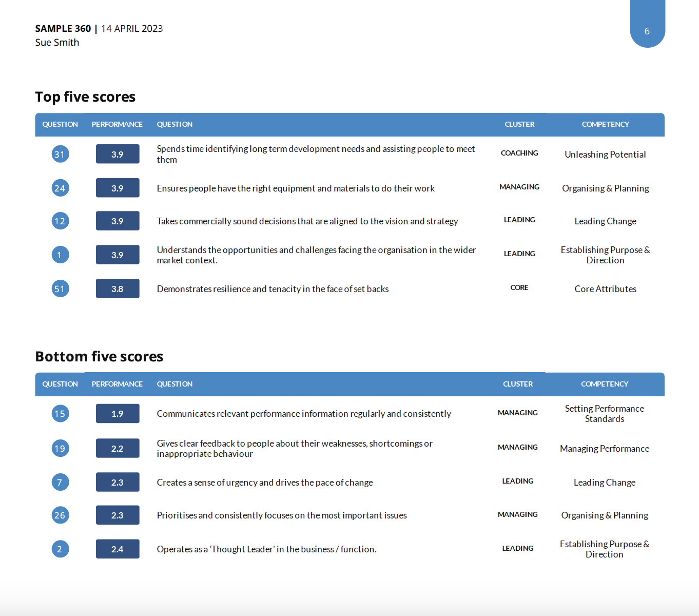This screenshot has height=616, width=699.
Task: Select 'Spends time identifying long term development needs' text
Action: [316, 154]
